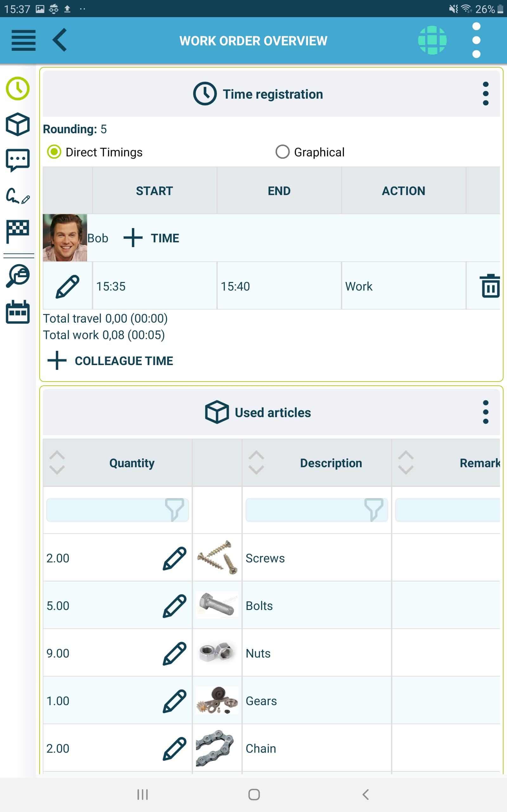Add TIME entry for Bob
The width and height of the screenshot is (507, 812).
point(151,238)
